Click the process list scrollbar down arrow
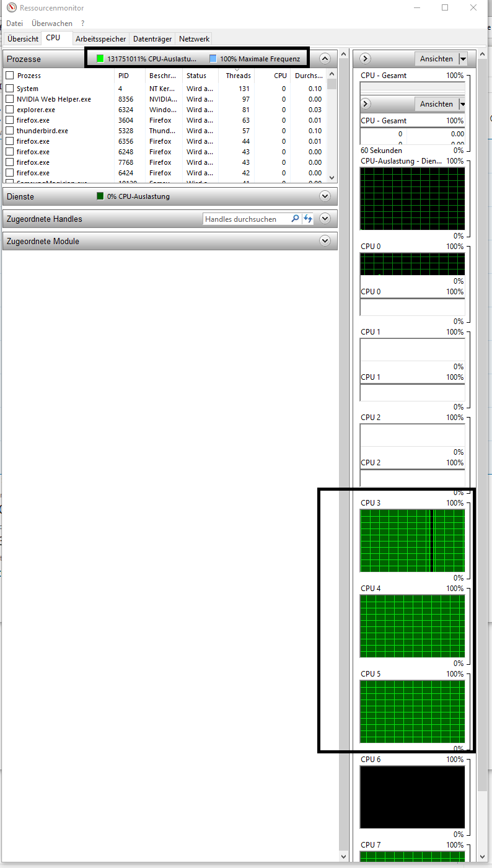Image resolution: width=492 pixels, height=868 pixels. pyautogui.click(x=332, y=177)
